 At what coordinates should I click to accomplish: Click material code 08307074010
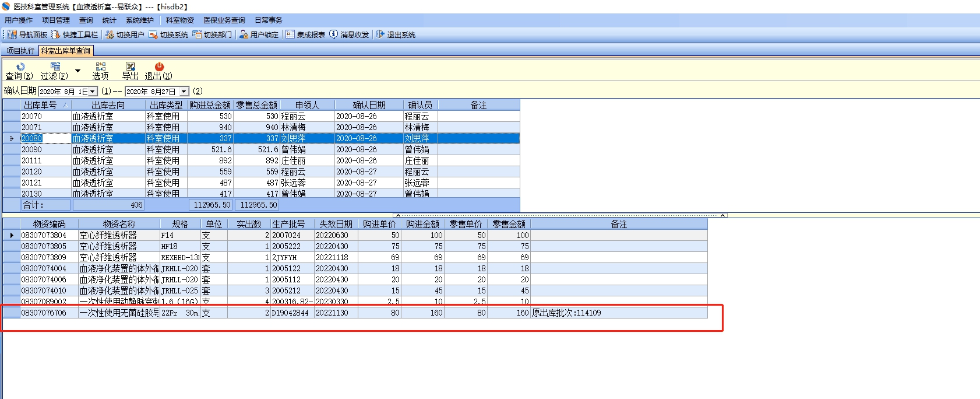click(44, 290)
